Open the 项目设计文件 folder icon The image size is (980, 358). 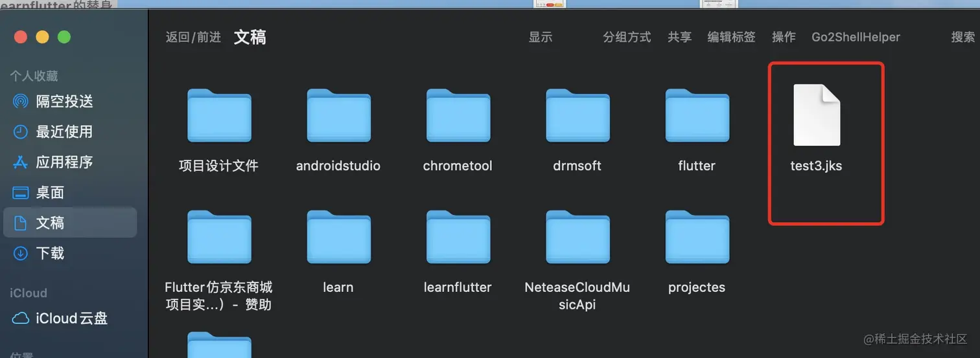tap(219, 115)
